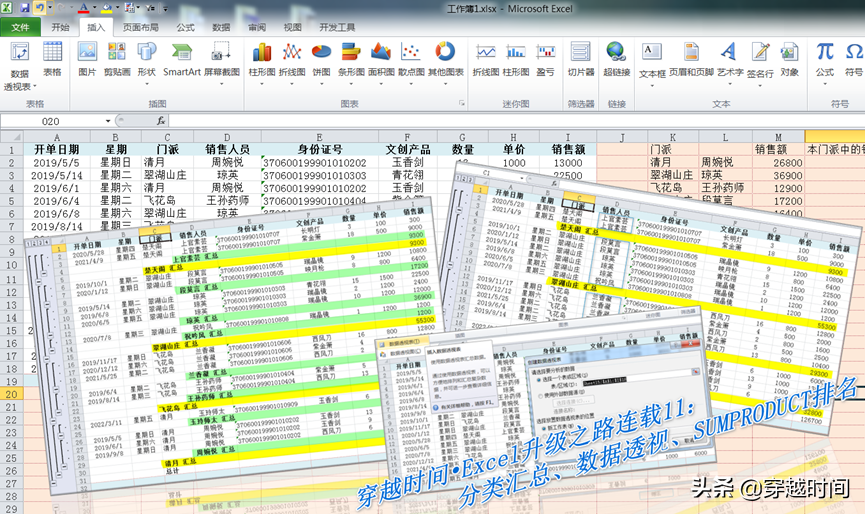This screenshot has height=514, width=865.
Task: Open the font color dropdown arrow
Action: (x=93, y=8)
